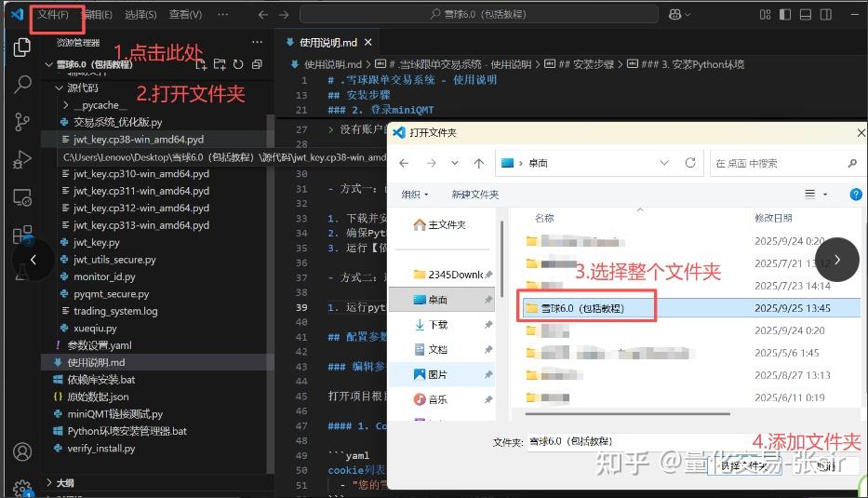Open Customize Layout in title bar
This screenshot has height=498, width=868.
(x=765, y=15)
